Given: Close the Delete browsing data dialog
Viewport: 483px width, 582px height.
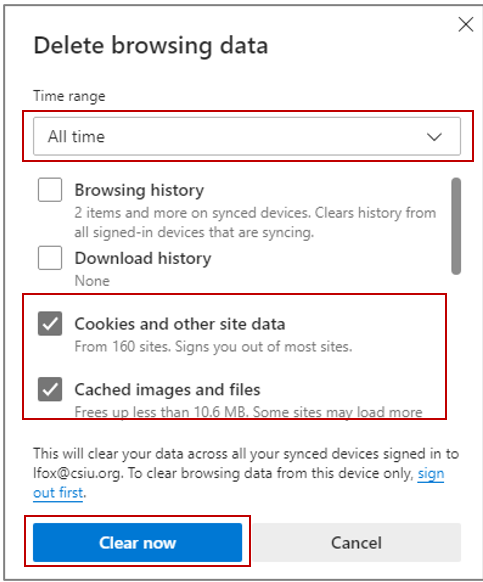Looking at the screenshot, I should (x=466, y=24).
